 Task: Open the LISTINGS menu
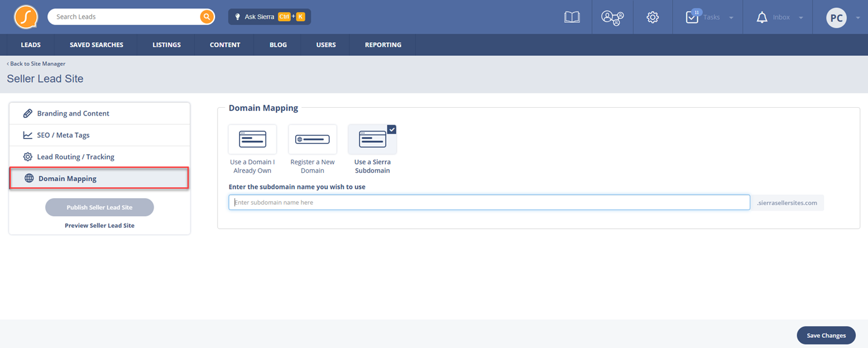point(166,45)
